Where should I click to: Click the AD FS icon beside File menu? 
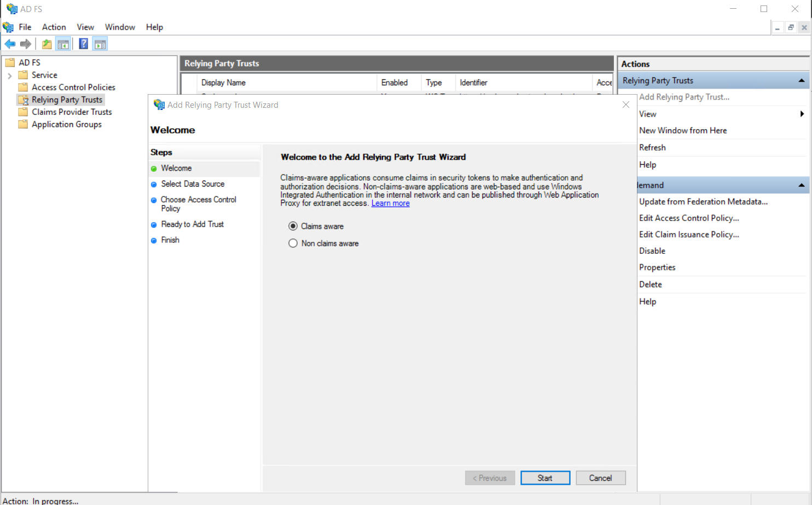8,27
